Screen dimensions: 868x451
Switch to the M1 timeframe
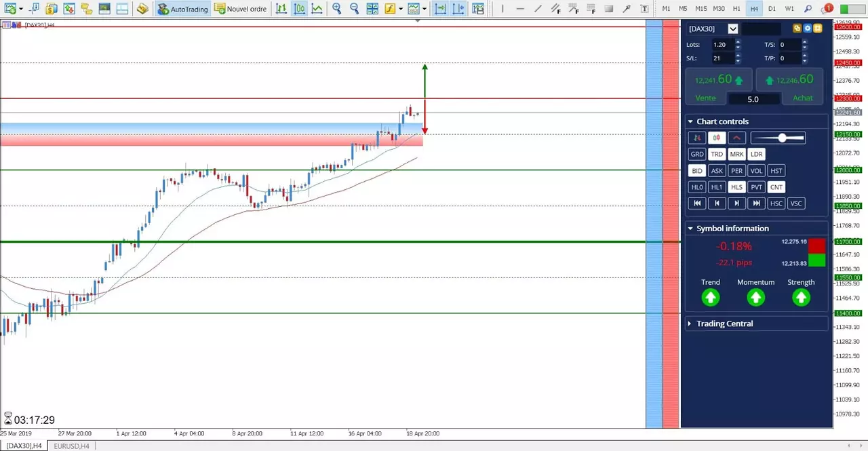[666, 9]
